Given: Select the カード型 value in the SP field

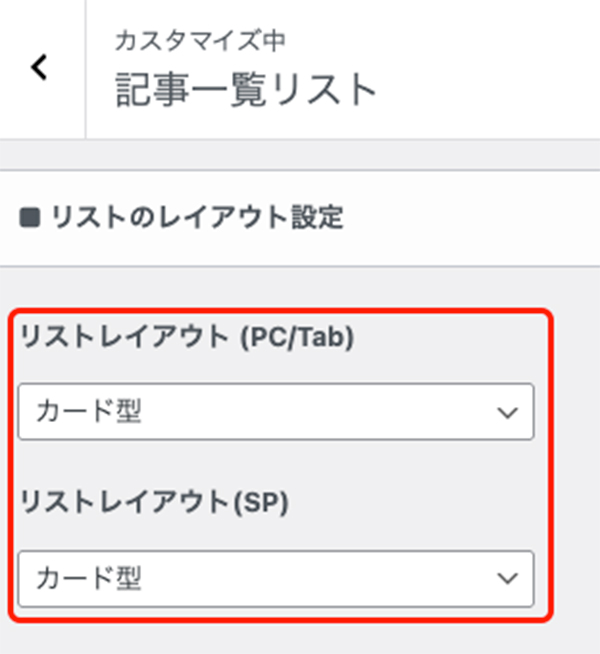Looking at the screenshot, I should [x=89, y=578].
